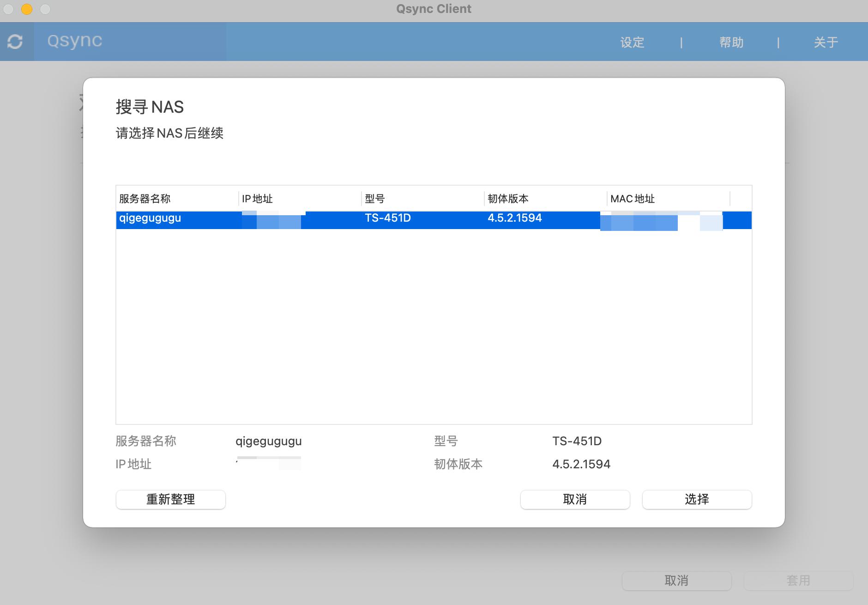Click the Qsync logo text

(74, 41)
